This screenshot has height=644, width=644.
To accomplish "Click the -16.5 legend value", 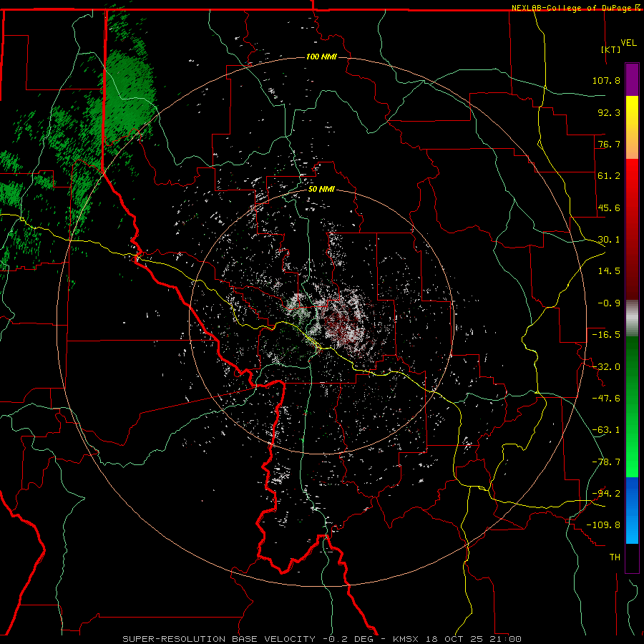I will click(x=606, y=335).
